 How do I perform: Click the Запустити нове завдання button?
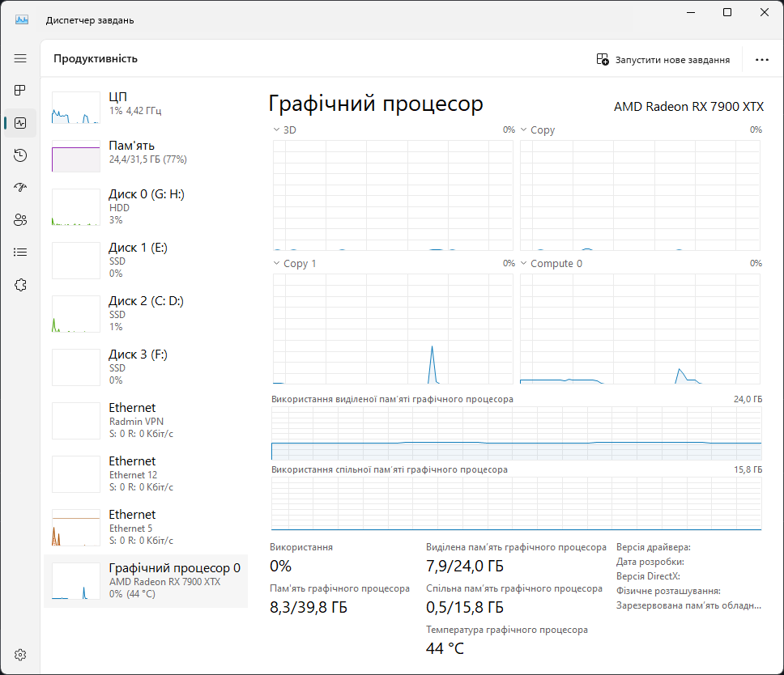tap(663, 59)
